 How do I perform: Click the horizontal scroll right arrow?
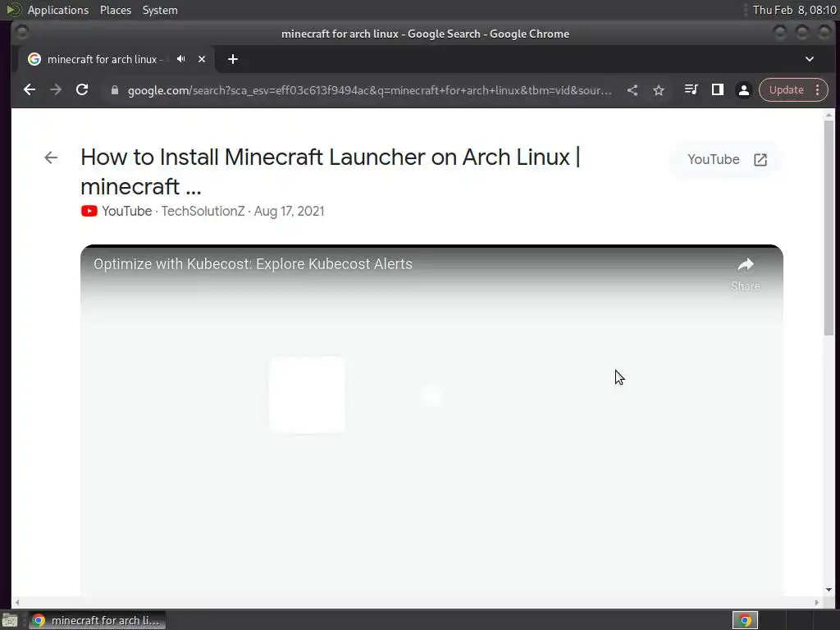click(x=816, y=602)
